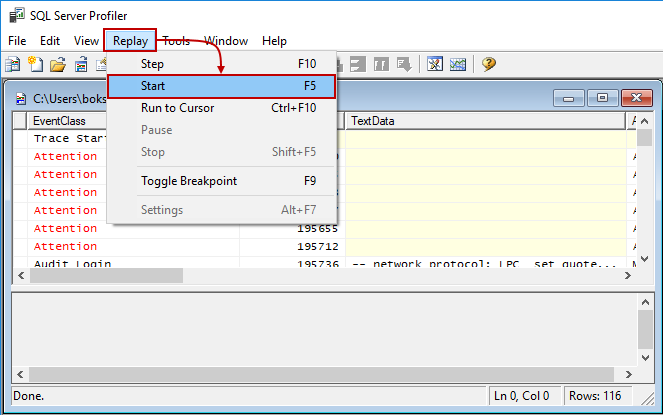Click inside the empty detail text pane

324,330
